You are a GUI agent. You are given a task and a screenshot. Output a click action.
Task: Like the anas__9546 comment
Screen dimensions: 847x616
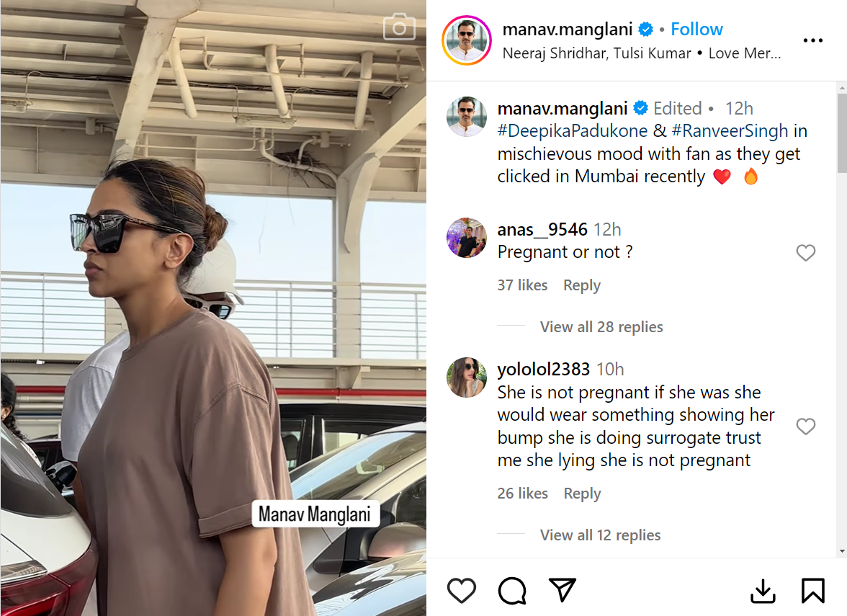tap(805, 253)
